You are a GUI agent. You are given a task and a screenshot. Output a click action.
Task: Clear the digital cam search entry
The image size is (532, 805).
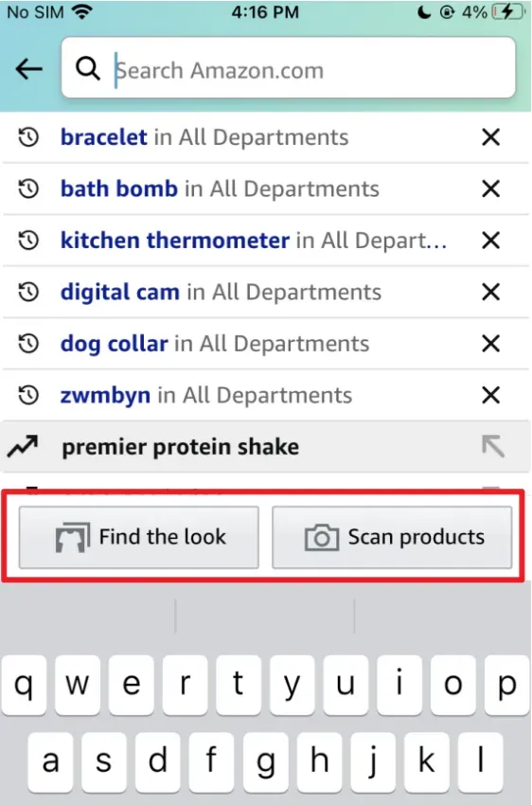click(x=491, y=292)
